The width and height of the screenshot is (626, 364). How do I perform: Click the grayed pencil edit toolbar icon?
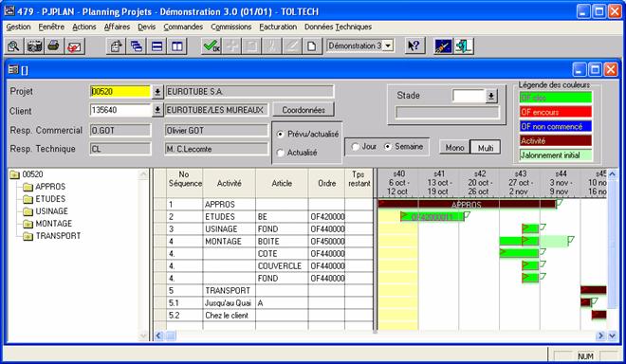(292, 46)
